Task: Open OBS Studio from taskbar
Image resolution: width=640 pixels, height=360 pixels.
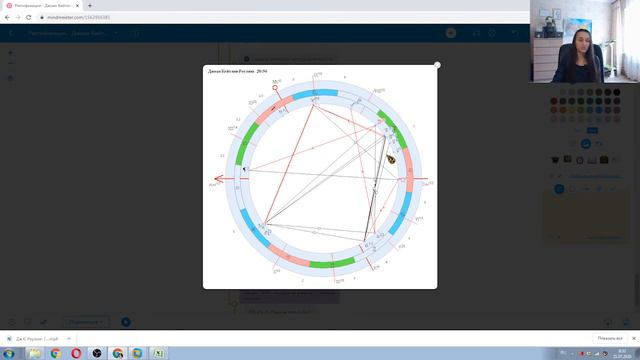Action: [x=97, y=353]
